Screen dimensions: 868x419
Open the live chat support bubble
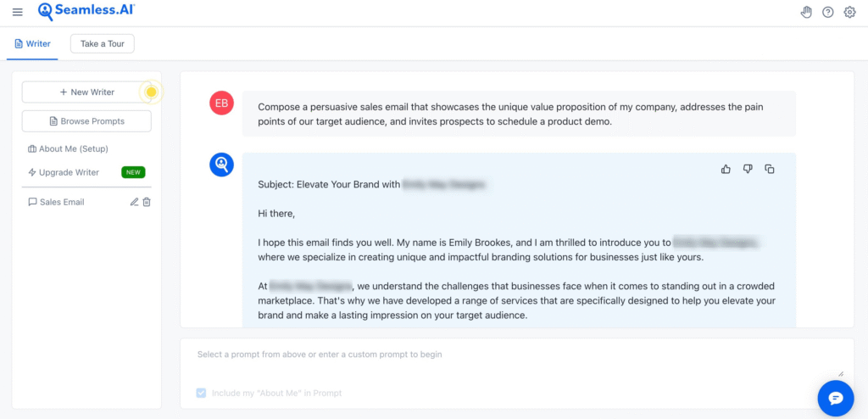point(835,398)
